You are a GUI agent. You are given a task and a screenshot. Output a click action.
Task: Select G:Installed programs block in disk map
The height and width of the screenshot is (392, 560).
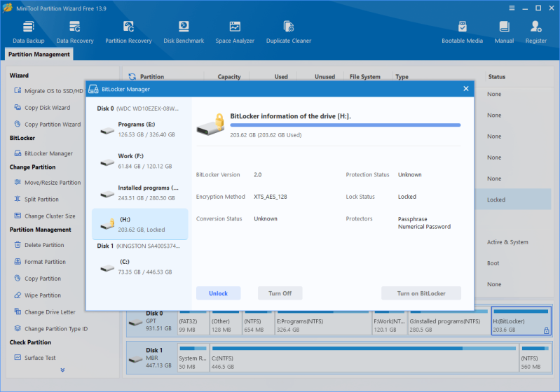[x=449, y=322]
